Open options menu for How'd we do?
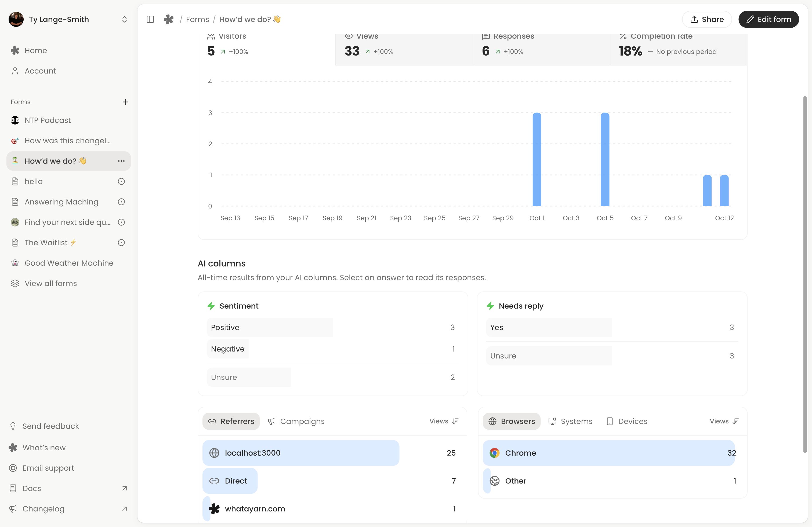 tap(121, 161)
